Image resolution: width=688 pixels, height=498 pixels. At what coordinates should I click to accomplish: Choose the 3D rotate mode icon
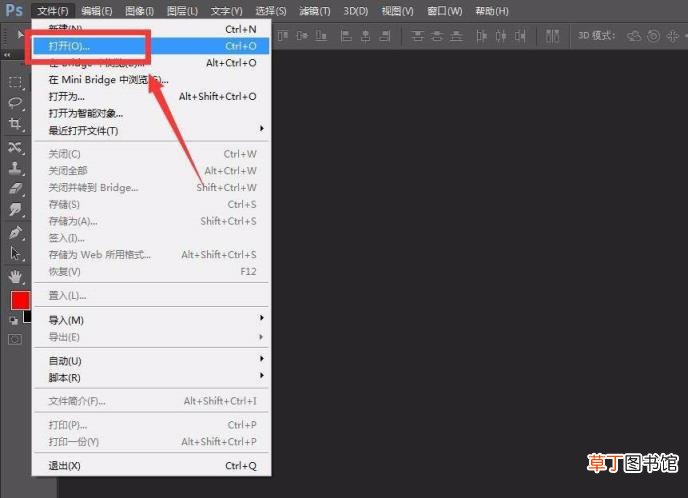click(634, 36)
